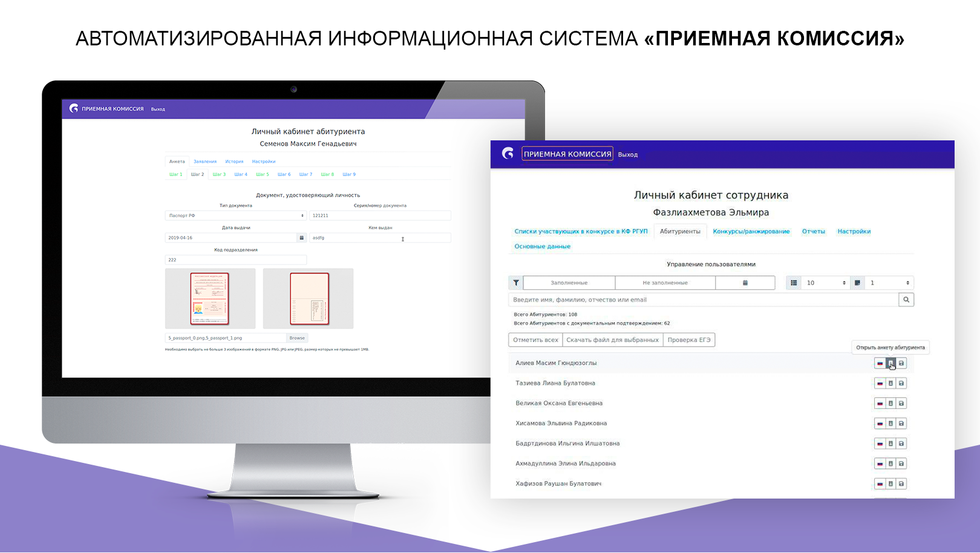Open the rows-per-page dropdown showing 10
This screenshot has height=553, width=980.
(x=825, y=283)
